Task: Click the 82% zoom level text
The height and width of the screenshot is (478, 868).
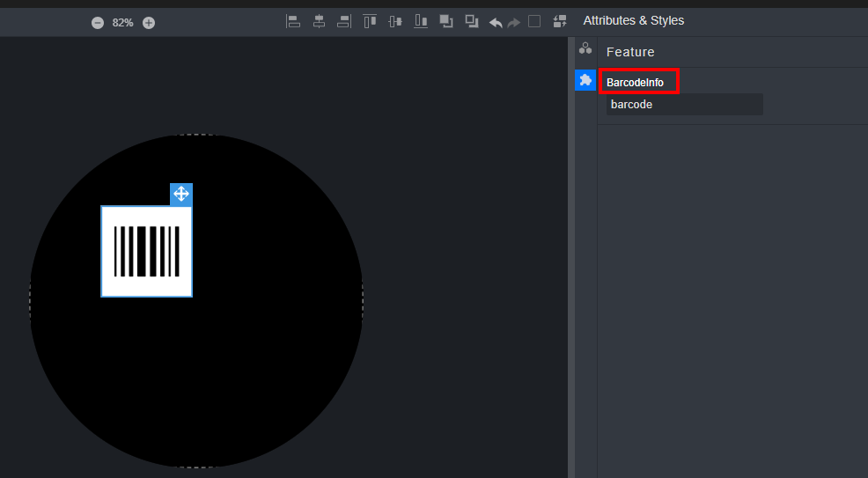Action: coord(123,23)
